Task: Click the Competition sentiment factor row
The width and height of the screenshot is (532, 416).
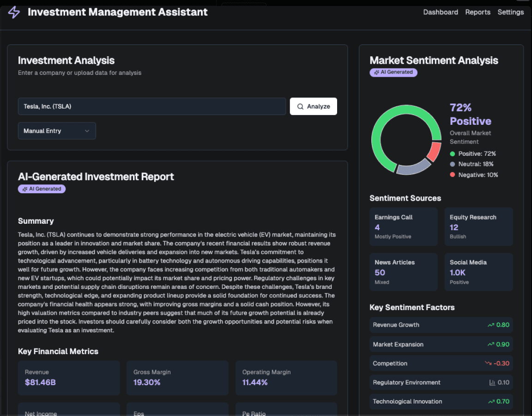Action: (441, 363)
